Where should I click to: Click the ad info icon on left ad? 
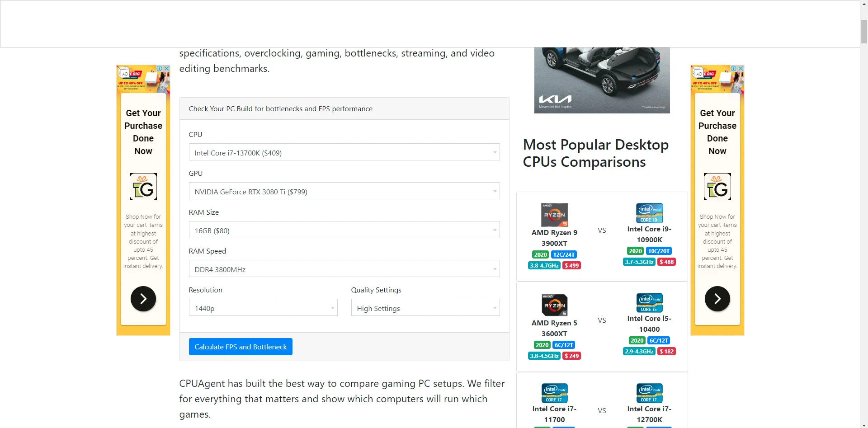point(160,68)
